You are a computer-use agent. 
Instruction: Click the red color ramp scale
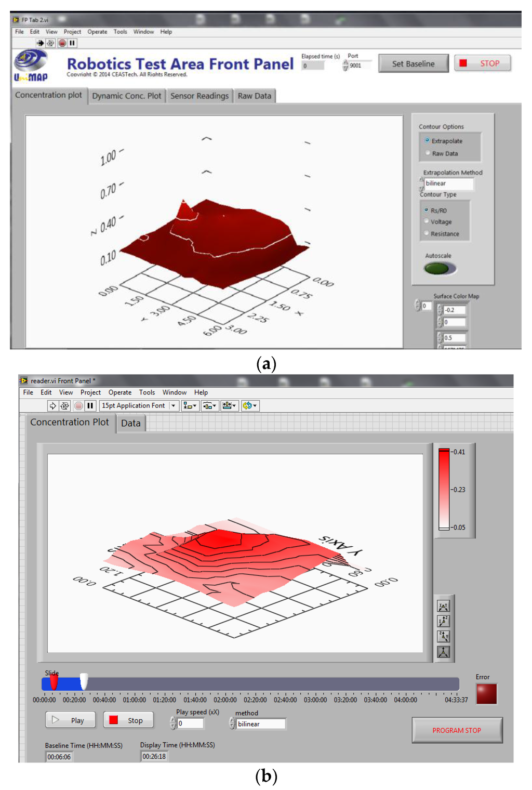(444, 489)
